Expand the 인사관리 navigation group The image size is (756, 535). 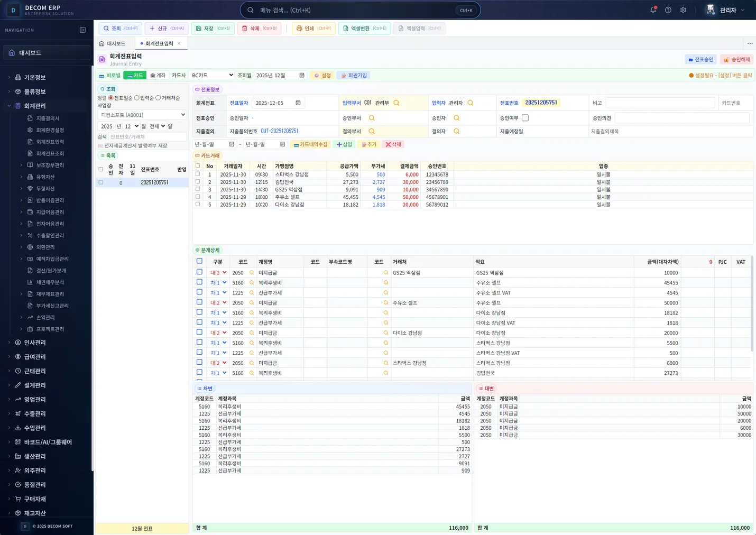[x=35, y=343]
